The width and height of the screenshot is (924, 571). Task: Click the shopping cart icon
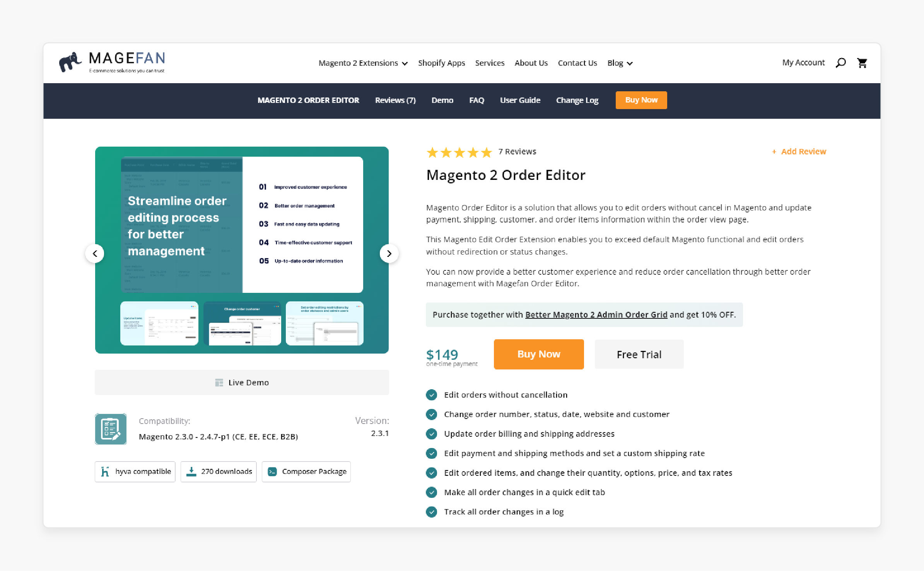coord(862,63)
